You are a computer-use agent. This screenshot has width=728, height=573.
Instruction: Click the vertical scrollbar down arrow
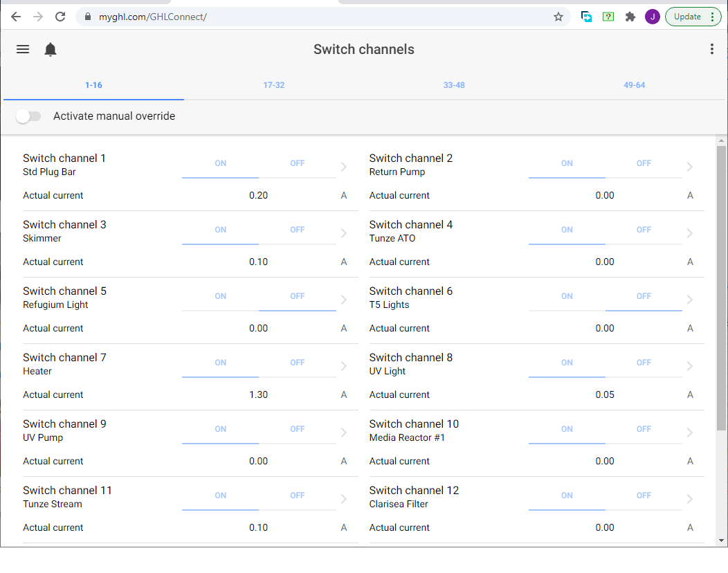tap(721, 540)
